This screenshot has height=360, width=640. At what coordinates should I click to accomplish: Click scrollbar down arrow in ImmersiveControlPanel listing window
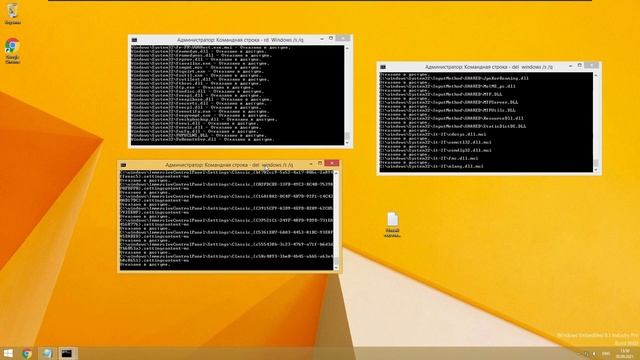coord(336,268)
